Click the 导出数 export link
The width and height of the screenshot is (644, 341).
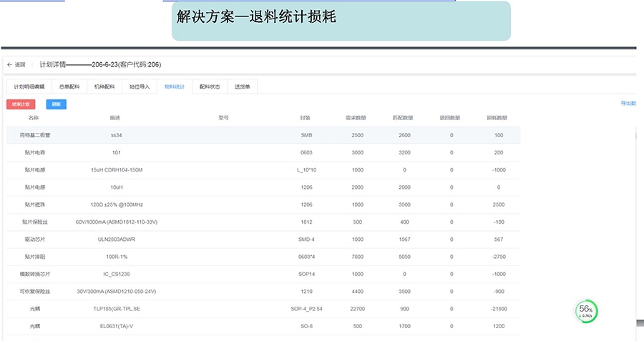(628, 104)
